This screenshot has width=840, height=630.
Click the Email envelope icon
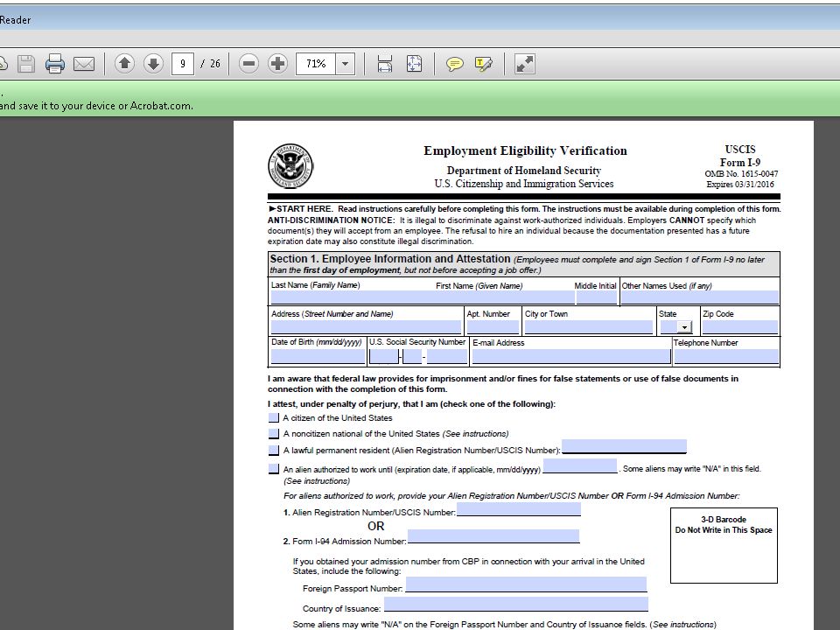[84, 64]
